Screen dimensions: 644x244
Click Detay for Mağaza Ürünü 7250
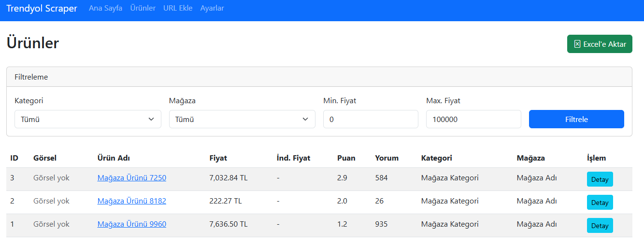tap(600, 179)
